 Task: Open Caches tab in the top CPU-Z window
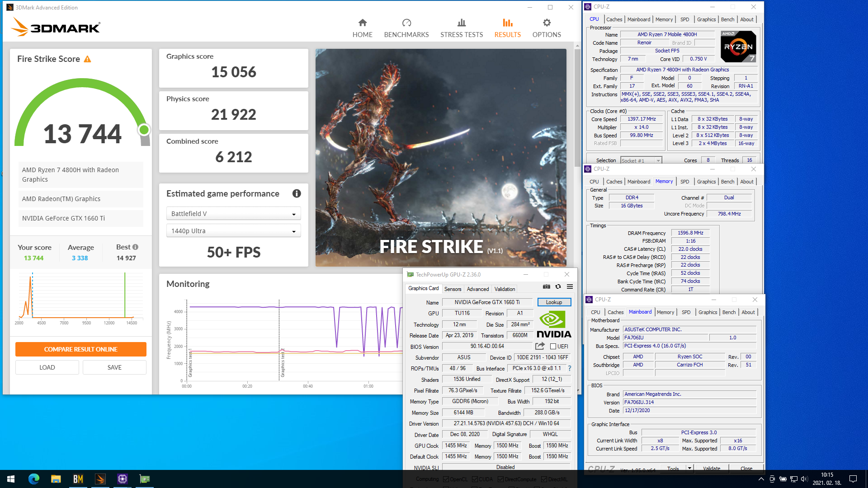click(614, 19)
